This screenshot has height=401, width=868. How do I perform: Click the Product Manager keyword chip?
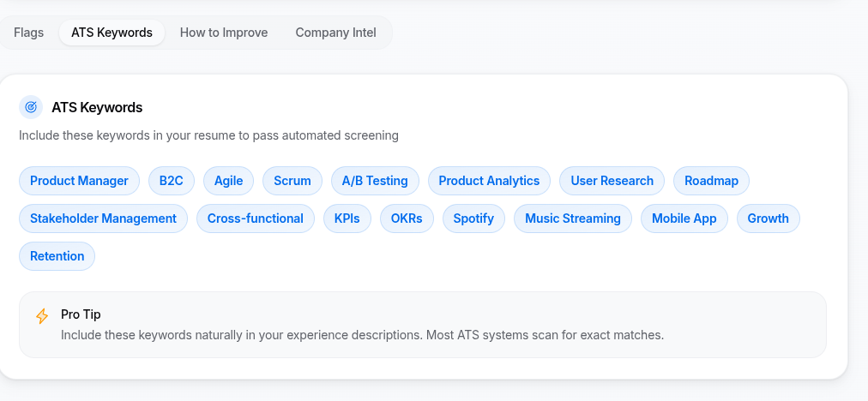79,181
